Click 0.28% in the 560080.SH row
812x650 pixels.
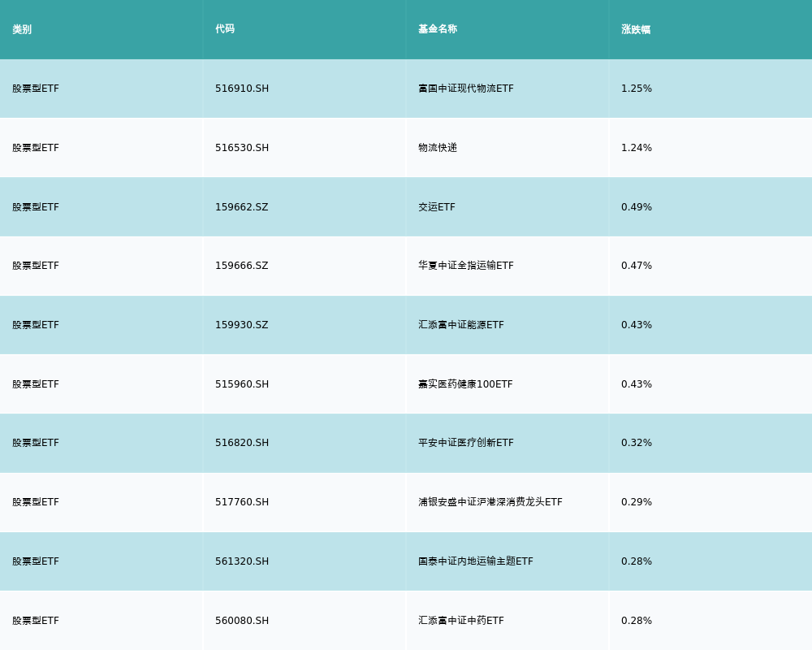click(637, 621)
